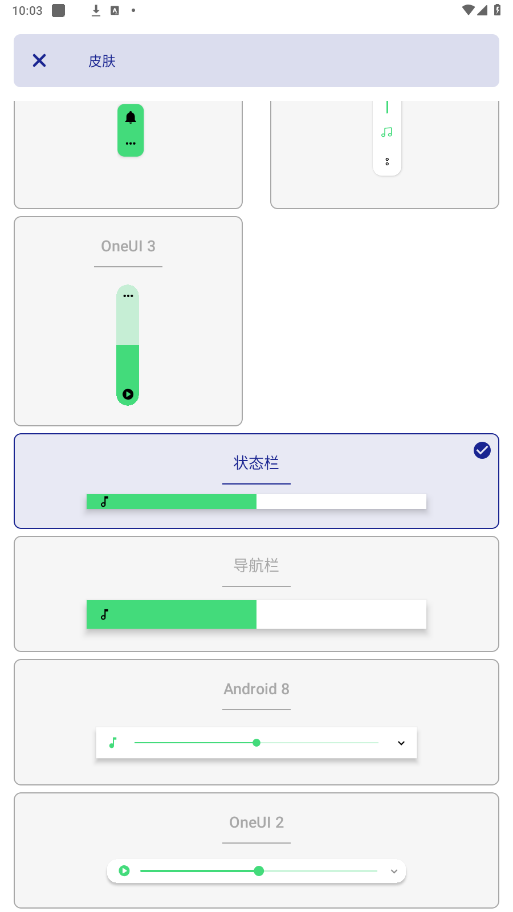Image resolution: width=513 pixels, height=912 pixels.
Task: Choose the OneUI 3 skin label
Action: (128, 246)
